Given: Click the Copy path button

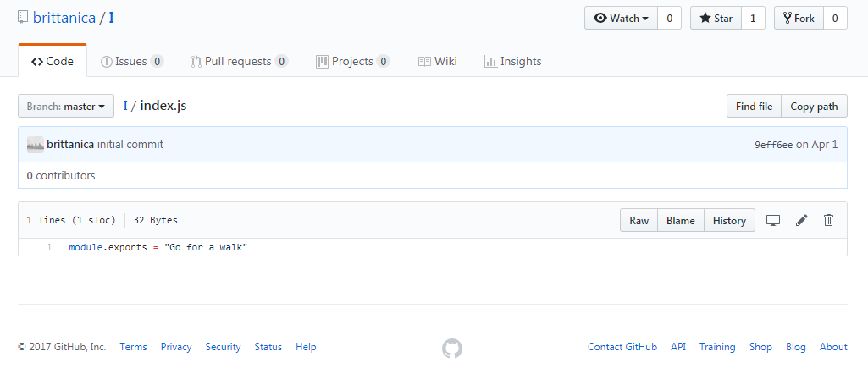Looking at the screenshot, I should (814, 107).
